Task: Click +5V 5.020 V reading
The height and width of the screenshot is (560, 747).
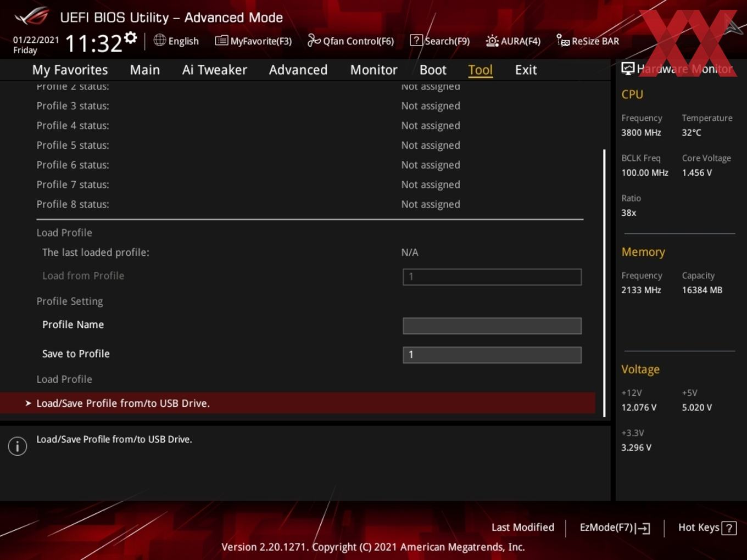Action: (696, 407)
